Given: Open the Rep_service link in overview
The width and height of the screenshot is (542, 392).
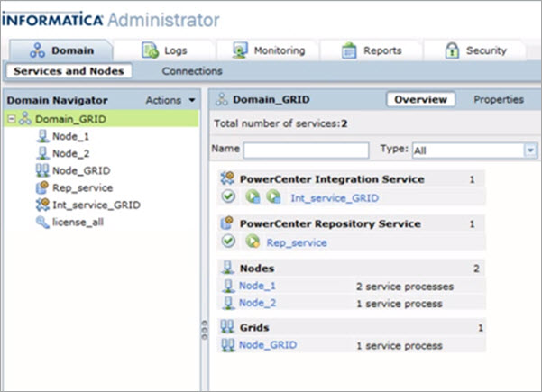Looking at the screenshot, I should click(297, 242).
